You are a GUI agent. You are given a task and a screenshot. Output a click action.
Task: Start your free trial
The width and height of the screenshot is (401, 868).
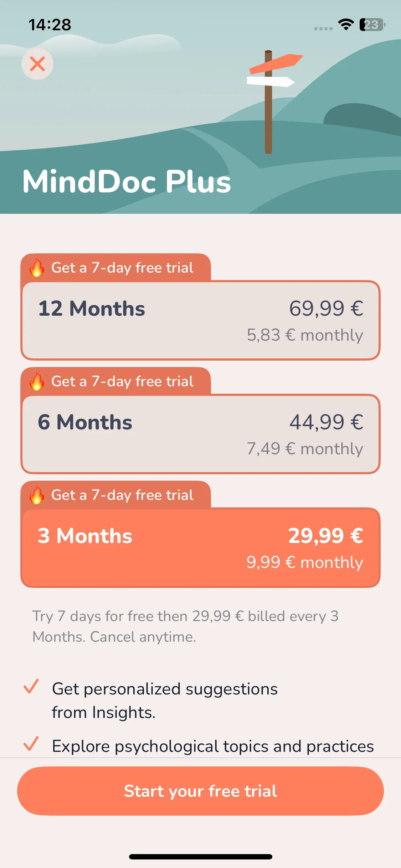(x=201, y=791)
